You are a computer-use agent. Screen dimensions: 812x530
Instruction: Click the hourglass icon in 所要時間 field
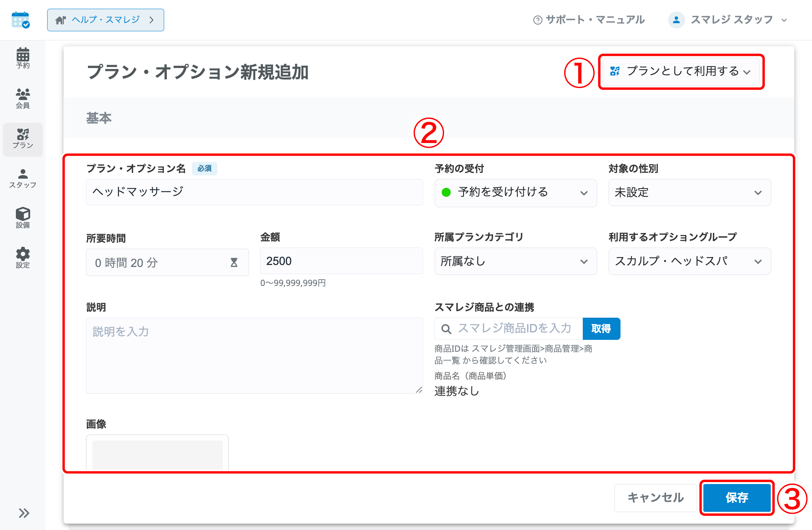coord(234,262)
